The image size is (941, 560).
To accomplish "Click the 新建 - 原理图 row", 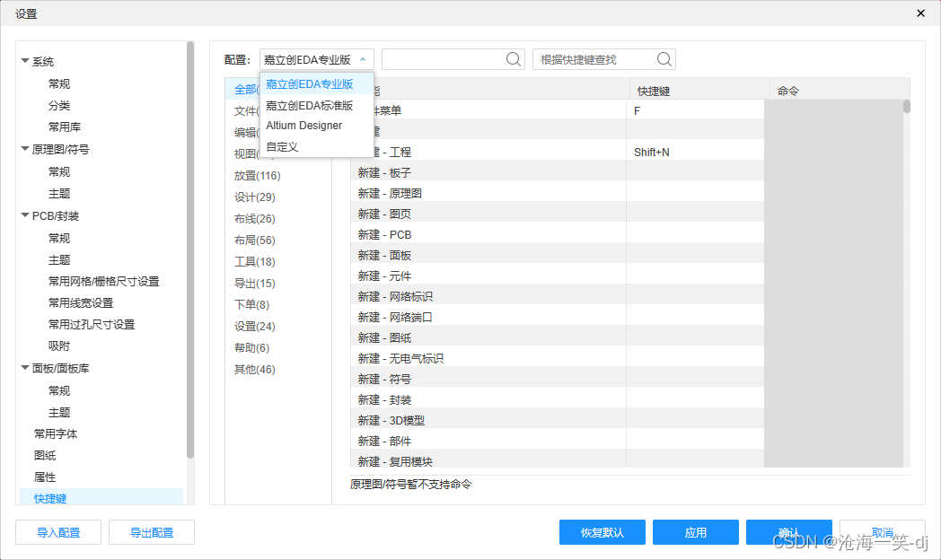I will (557, 193).
